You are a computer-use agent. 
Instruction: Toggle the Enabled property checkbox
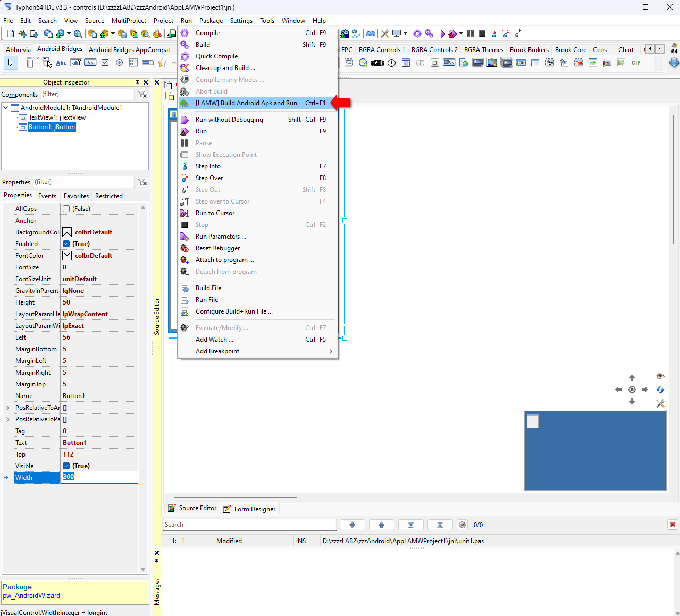pyautogui.click(x=66, y=244)
